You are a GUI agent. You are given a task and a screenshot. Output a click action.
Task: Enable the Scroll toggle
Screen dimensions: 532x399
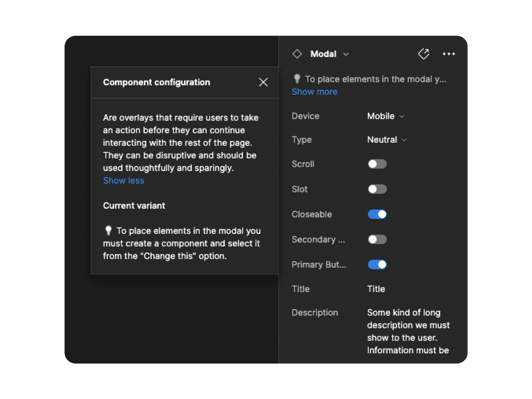point(377,164)
